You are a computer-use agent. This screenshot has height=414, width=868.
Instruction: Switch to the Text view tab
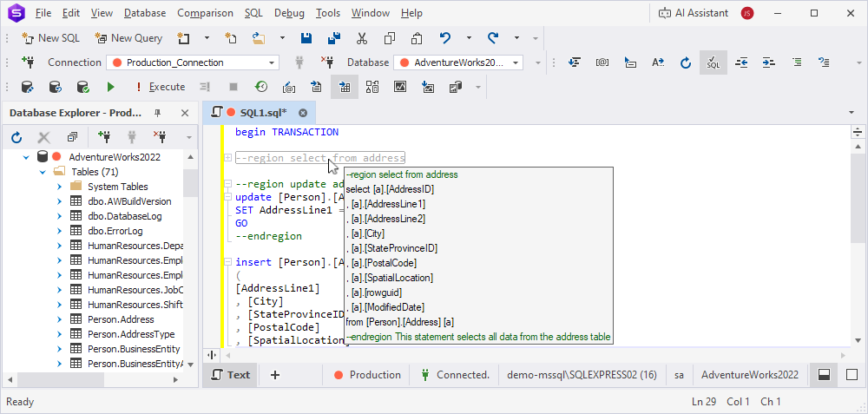tap(232, 375)
